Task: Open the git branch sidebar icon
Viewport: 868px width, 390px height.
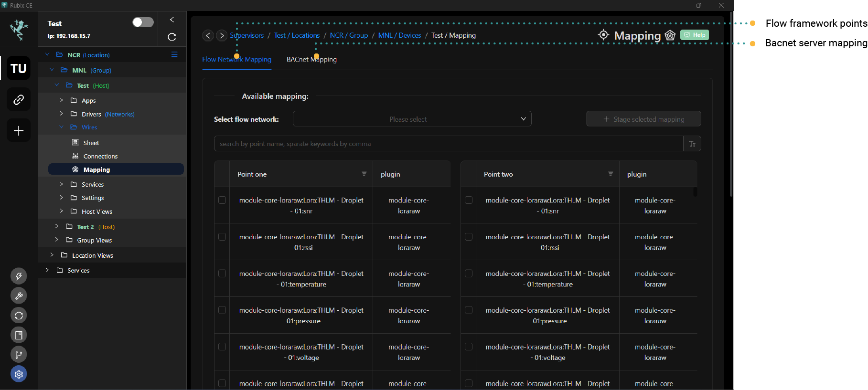Action: (x=19, y=355)
